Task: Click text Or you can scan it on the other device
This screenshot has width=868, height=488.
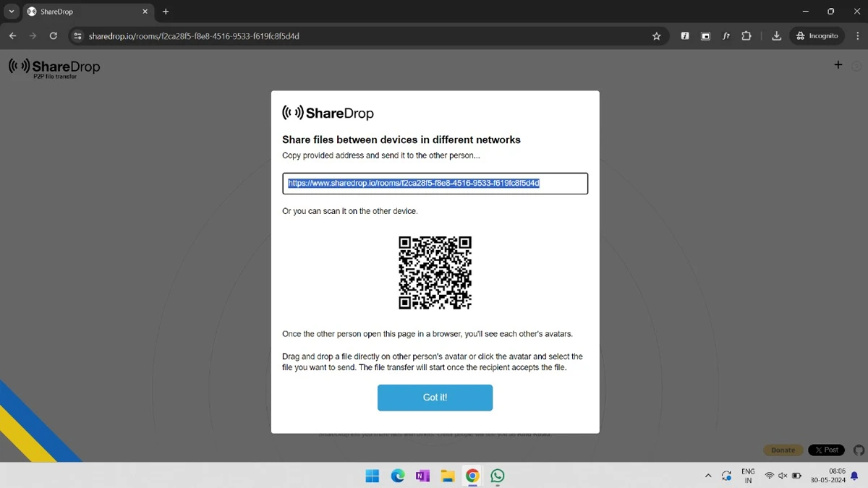Action: point(350,211)
